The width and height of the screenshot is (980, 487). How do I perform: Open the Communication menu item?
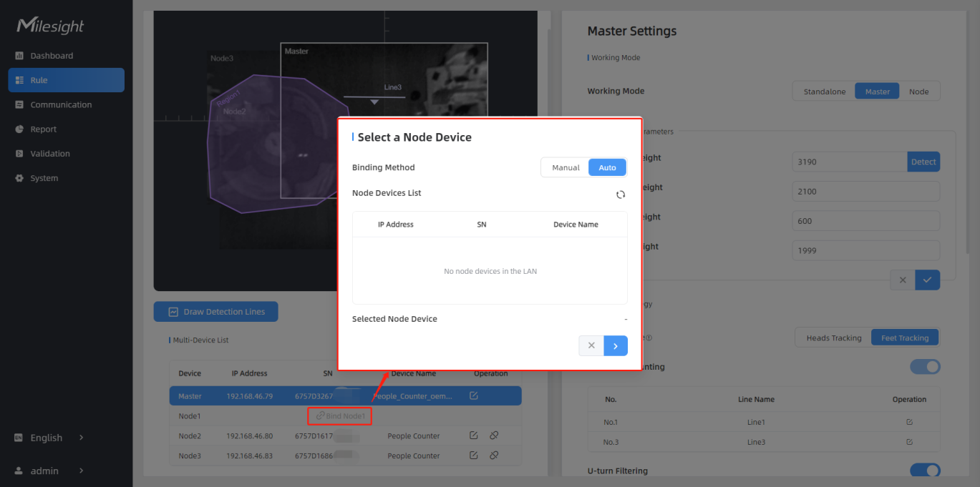[61, 104]
